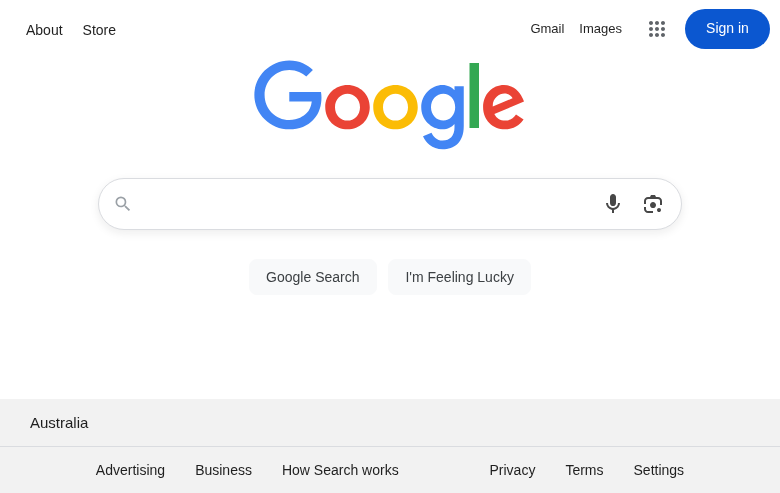The image size is (780, 493).
Task: Visit the Google Store link
Action: (x=99, y=30)
